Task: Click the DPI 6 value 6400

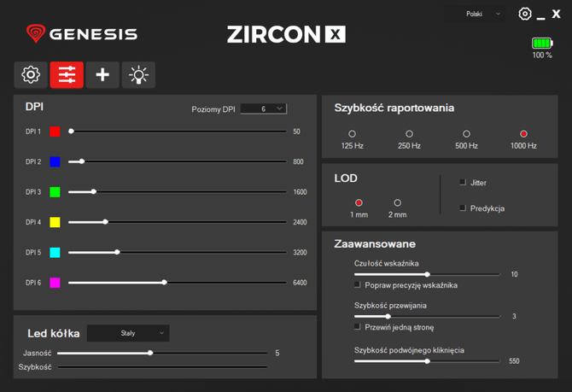Action: pos(300,283)
